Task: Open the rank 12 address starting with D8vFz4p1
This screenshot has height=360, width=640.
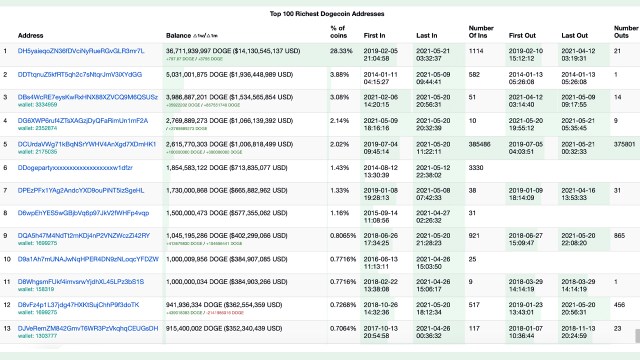Action: tap(78, 305)
